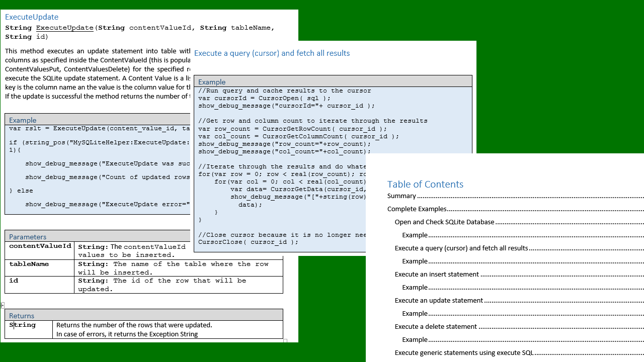Click the Returns table header bar
This screenshot has height=362, width=644.
coord(21,315)
